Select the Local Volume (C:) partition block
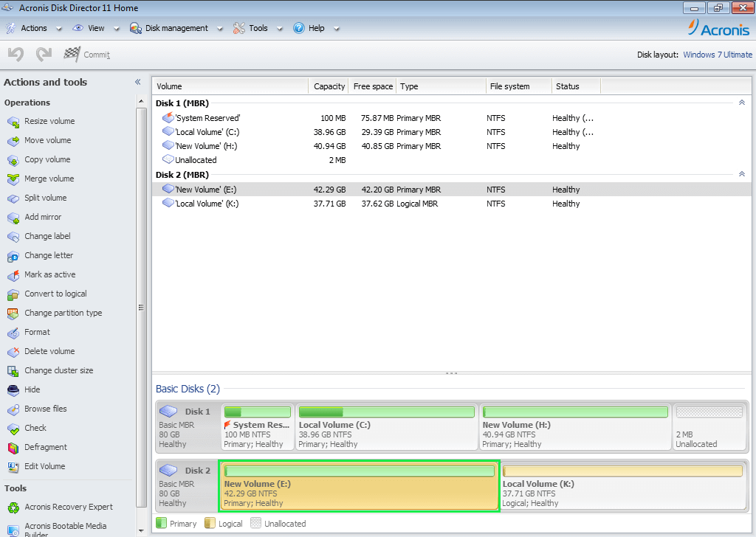The height and width of the screenshot is (537, 756). point(387,427)
